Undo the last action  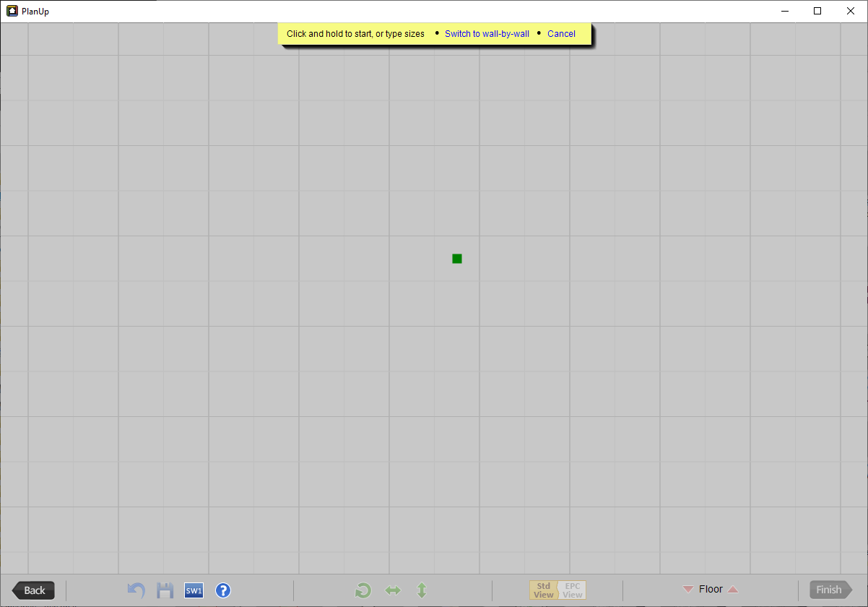(136, 590)
